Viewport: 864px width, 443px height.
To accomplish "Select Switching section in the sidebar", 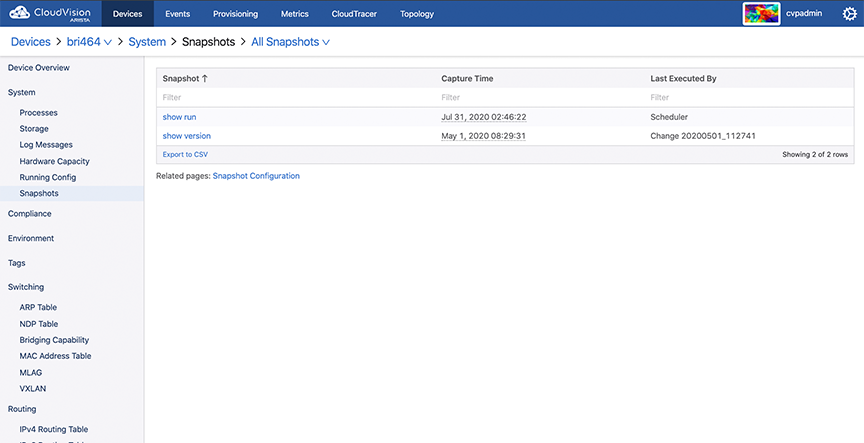I will point(26,287).
